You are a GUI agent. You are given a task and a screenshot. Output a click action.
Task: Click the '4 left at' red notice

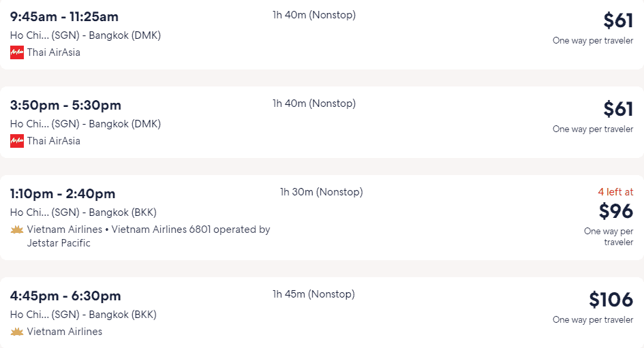(x=615, y=192)
